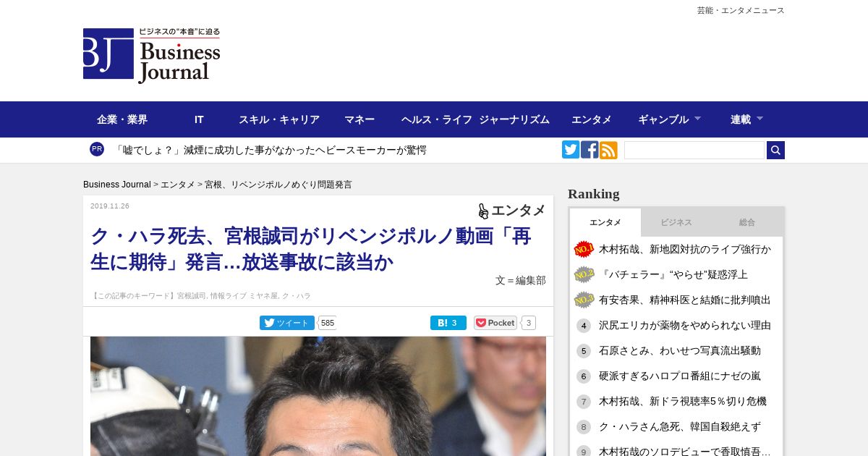The image size is (868, 456).
Task: Open the マネー nav item
Action: pyautogui.click(x=359, y=119)
